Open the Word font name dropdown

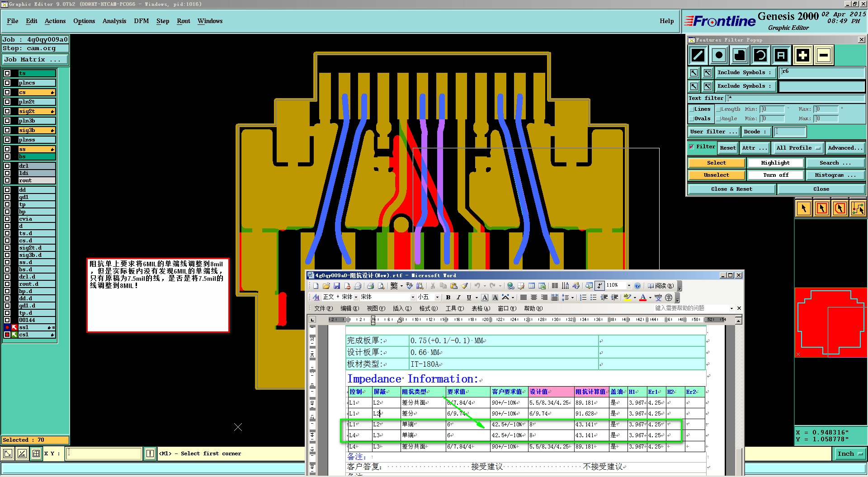pos(413,297)
